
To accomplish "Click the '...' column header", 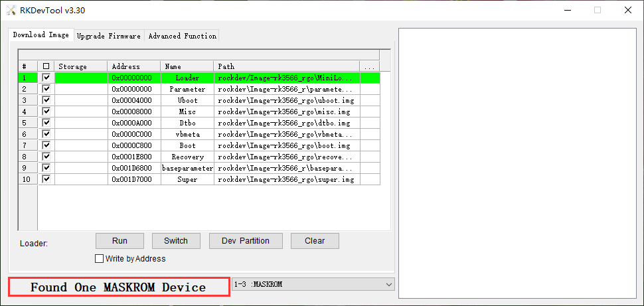I will coord(369,66).
